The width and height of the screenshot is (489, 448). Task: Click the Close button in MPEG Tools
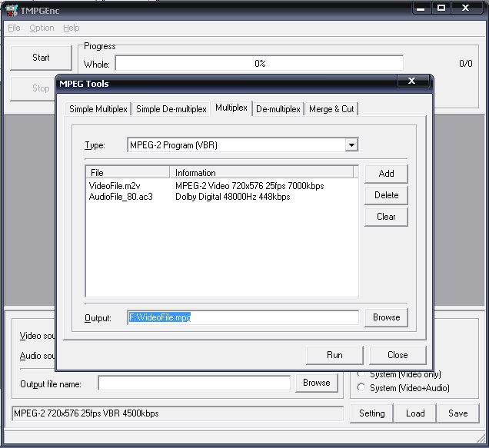click(398, 355)
